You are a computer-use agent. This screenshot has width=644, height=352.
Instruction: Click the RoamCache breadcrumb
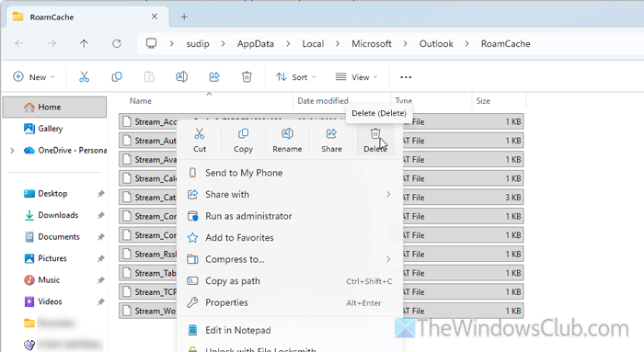click(506, 43)
